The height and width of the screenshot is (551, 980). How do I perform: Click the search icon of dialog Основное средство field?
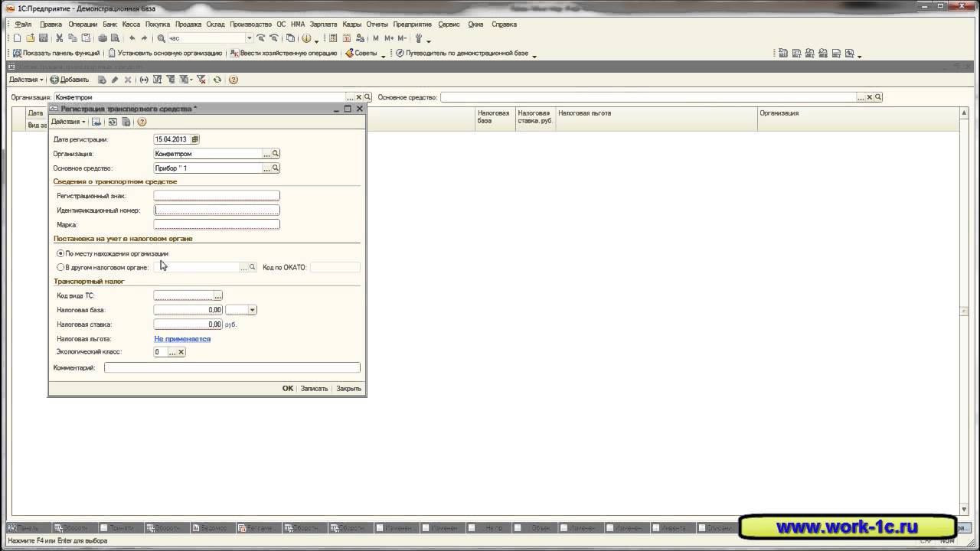(276, 168)
